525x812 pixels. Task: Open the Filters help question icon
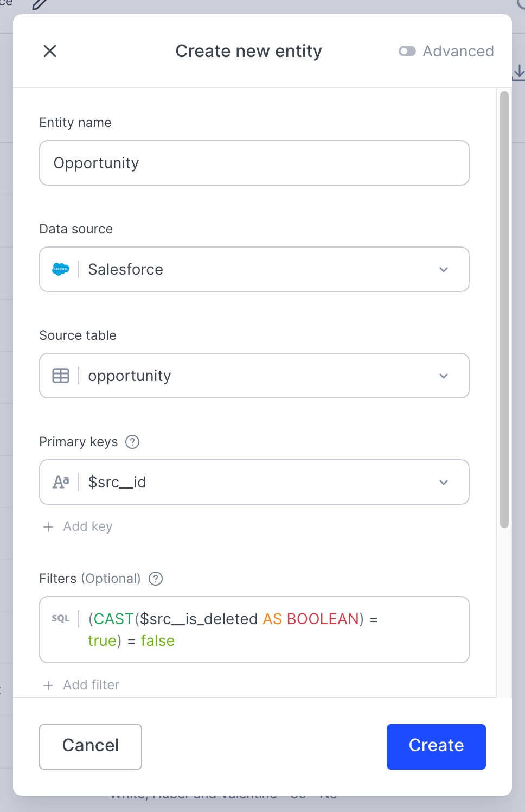tap(156, 579)
